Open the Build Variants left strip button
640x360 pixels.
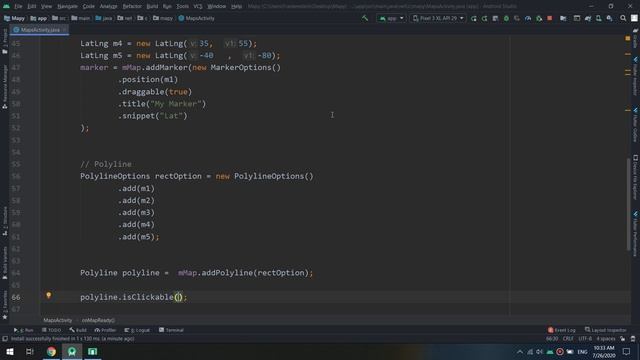(x=5, y=263)
